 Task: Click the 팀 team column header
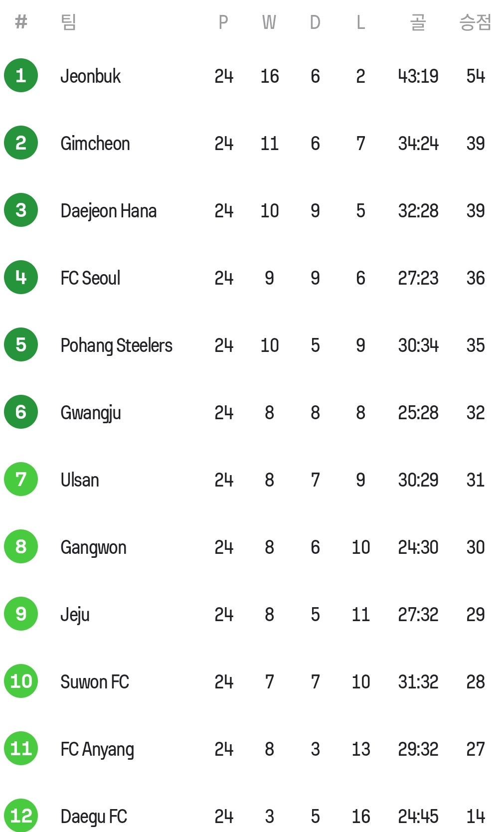click(x=68, y=22)
